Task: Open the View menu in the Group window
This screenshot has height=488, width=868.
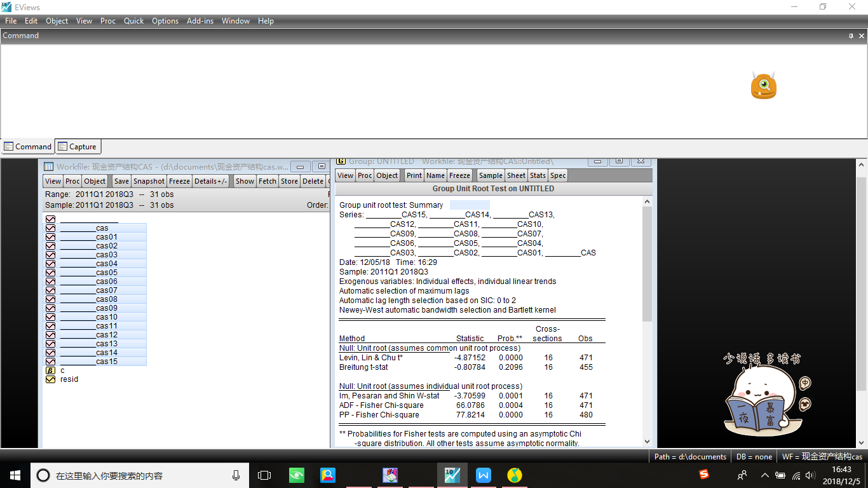Action: [x=346, y=175]
